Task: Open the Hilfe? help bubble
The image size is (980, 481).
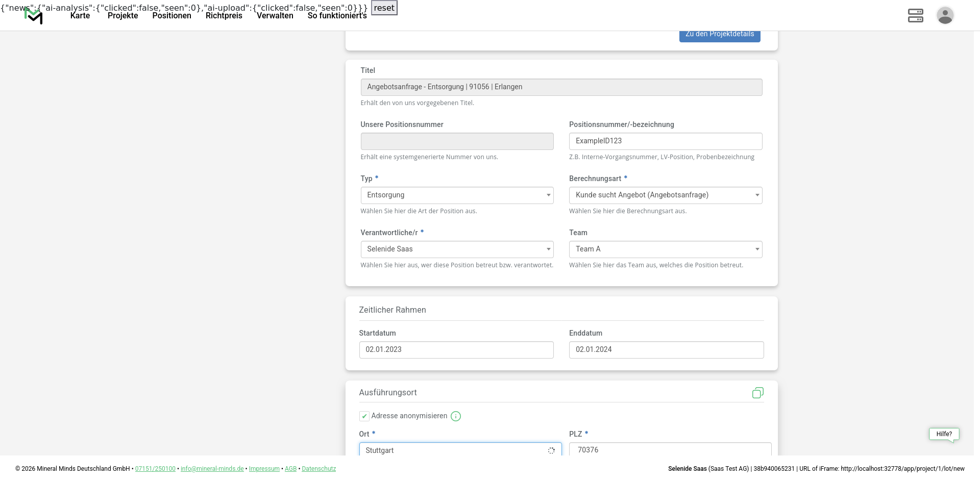Action: [x=944, y=434]
